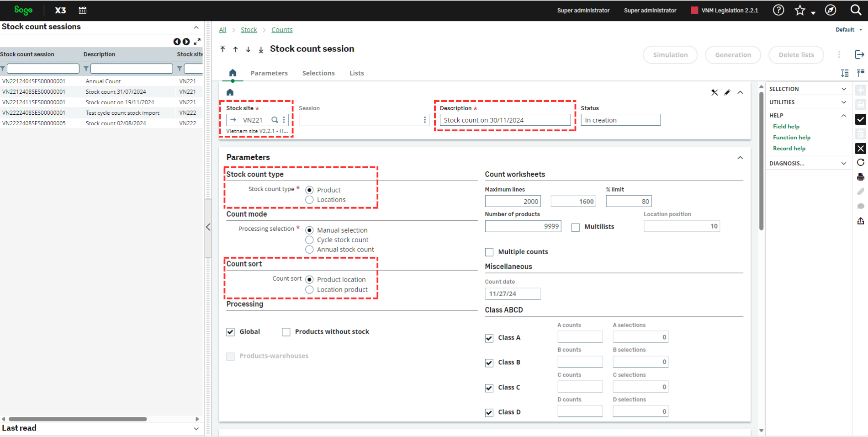Click the left list horizontal scrollbar
This screenshot has width=868, height=437.
[x=78, y=419]
